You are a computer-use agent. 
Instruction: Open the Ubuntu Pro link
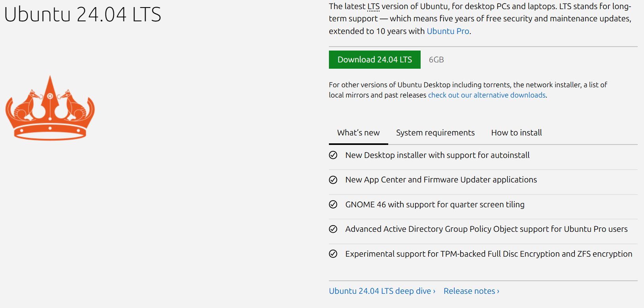pos(448,31)
